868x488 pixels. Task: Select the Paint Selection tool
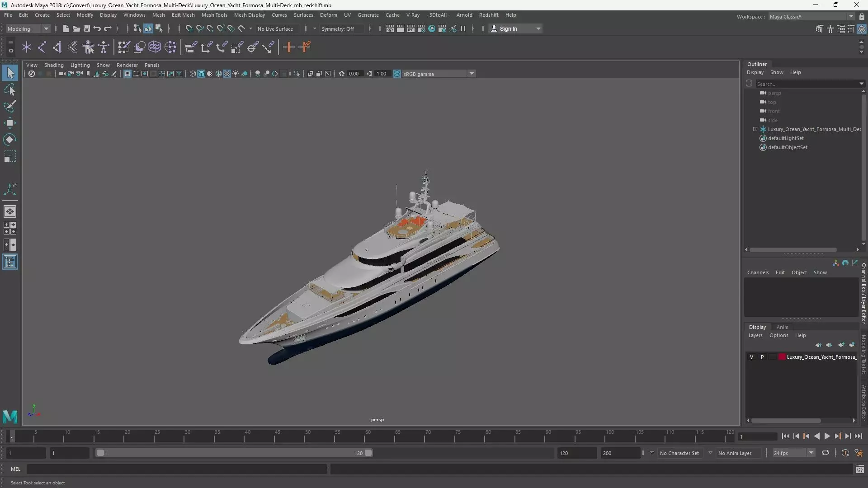click(x=10, y=106)
